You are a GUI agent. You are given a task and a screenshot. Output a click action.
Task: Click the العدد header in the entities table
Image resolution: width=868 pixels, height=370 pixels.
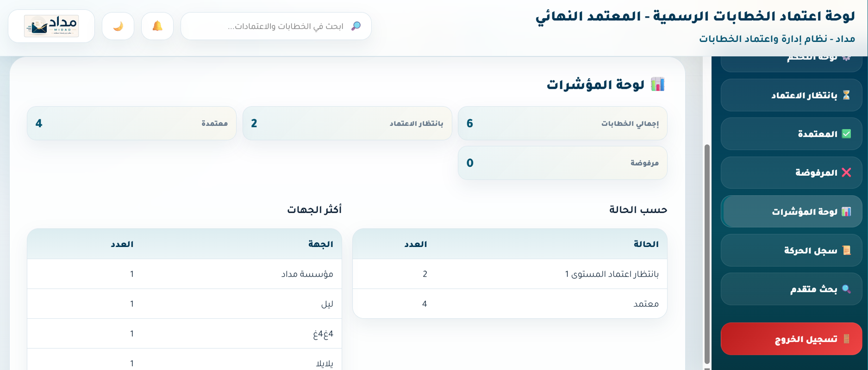(122, 244)
